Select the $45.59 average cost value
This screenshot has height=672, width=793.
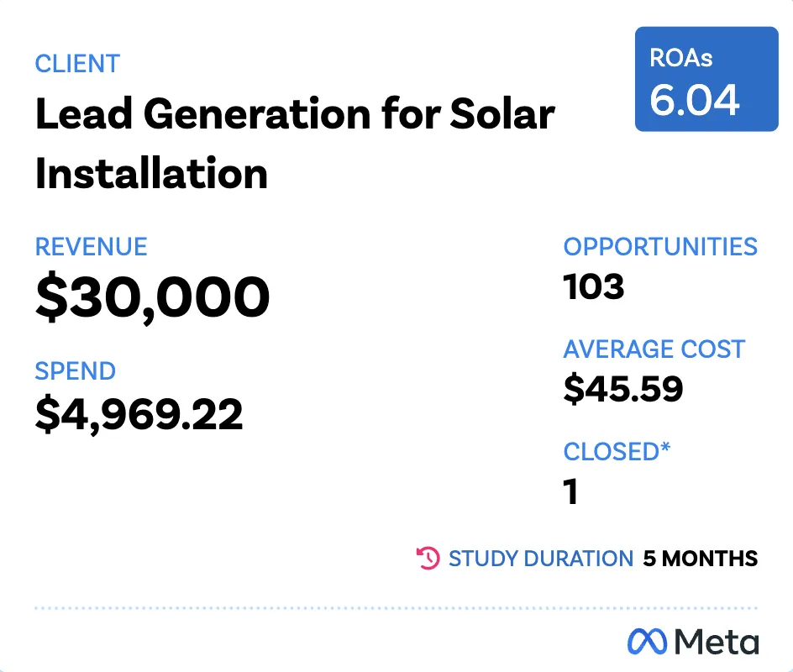(622, 389)
